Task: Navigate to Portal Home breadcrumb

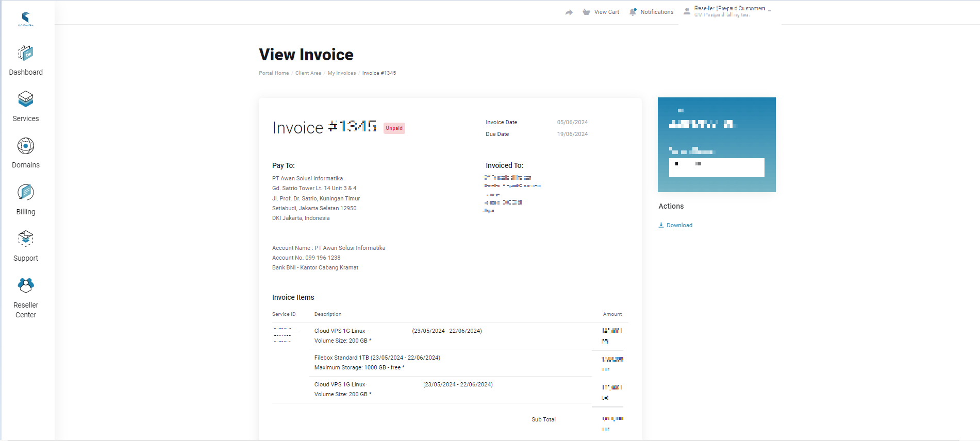Action: tap(274, 73)
